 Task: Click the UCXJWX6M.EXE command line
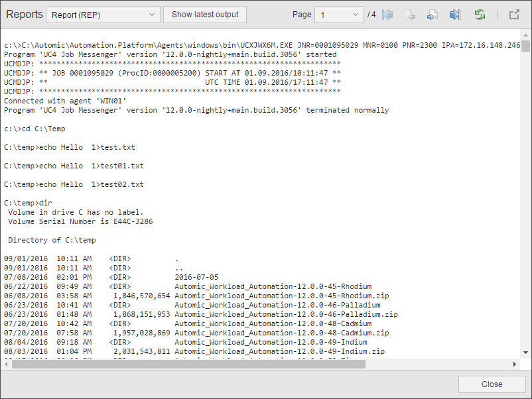click(x=262, y=45)
